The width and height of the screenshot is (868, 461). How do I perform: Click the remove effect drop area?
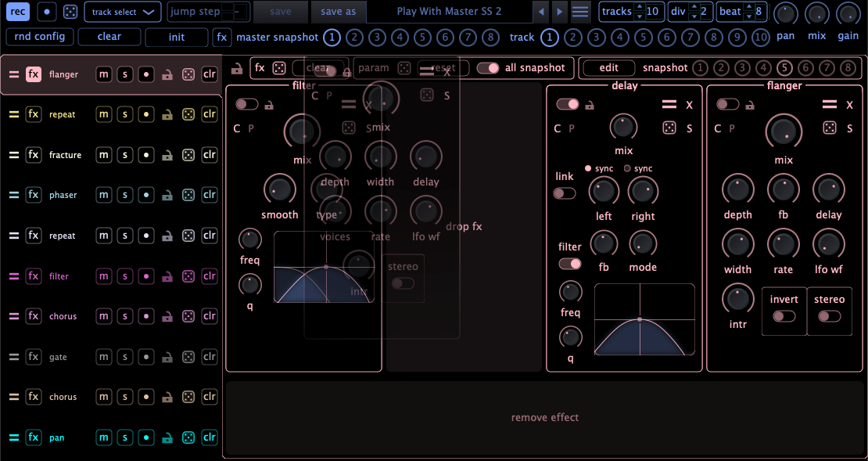tap(545, 417)
